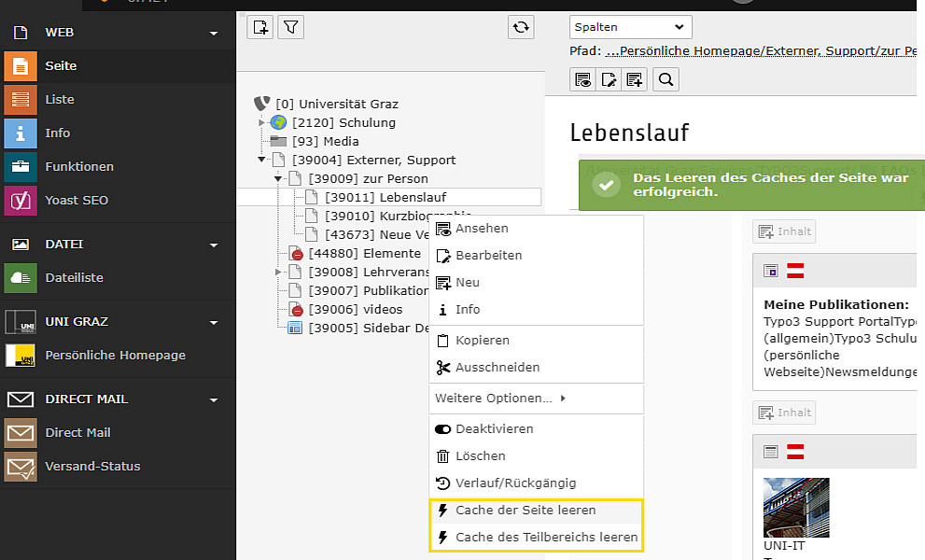Open the Dateiliste module

tap(118, 277)
